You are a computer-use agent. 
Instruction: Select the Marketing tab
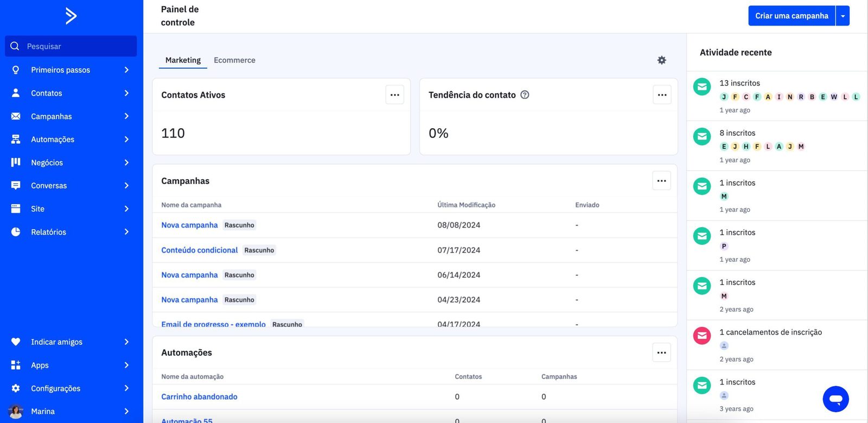click(x=183, y=60)
